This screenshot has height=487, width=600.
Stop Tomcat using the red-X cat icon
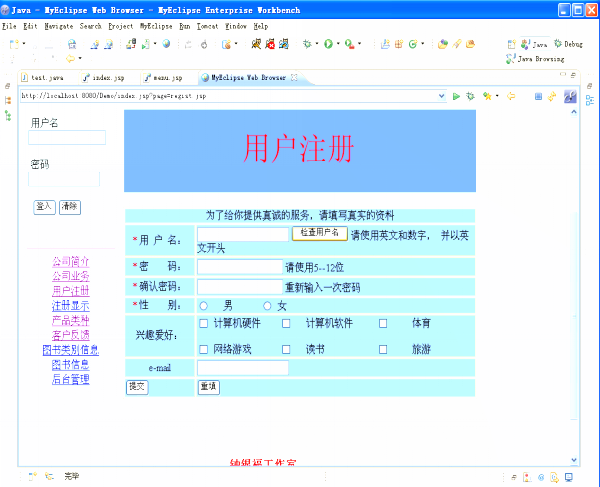(270, 44)
